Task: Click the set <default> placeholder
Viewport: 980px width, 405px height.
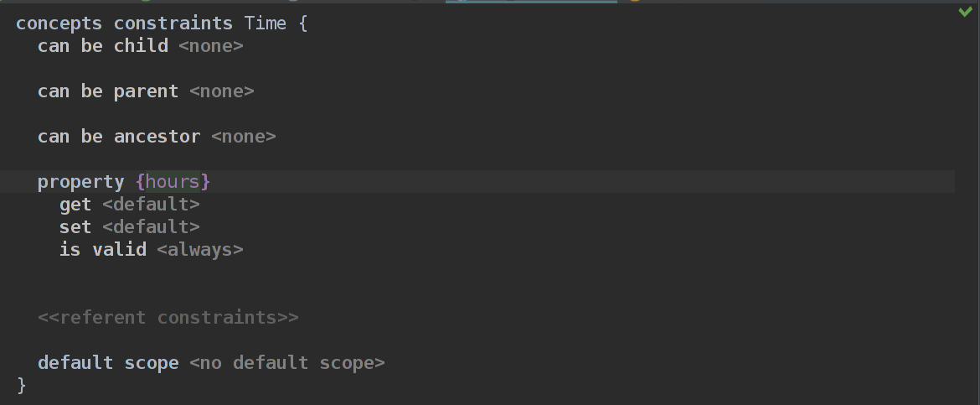Action: pos(151,227)
